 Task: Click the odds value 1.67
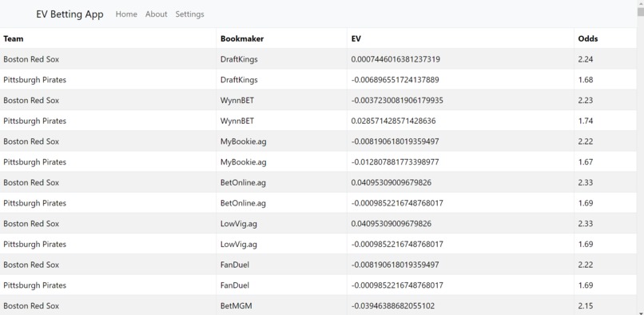pos(585,162)
